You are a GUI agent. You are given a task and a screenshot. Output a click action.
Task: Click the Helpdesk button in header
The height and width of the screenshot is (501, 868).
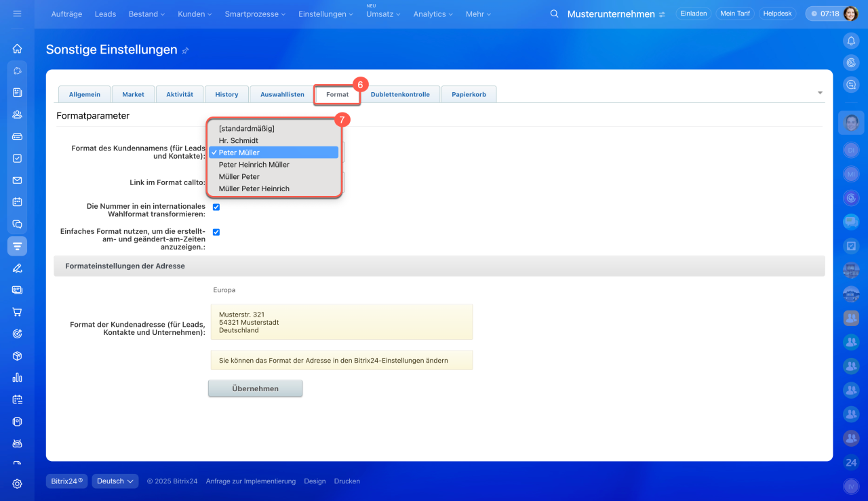point(777,14)
